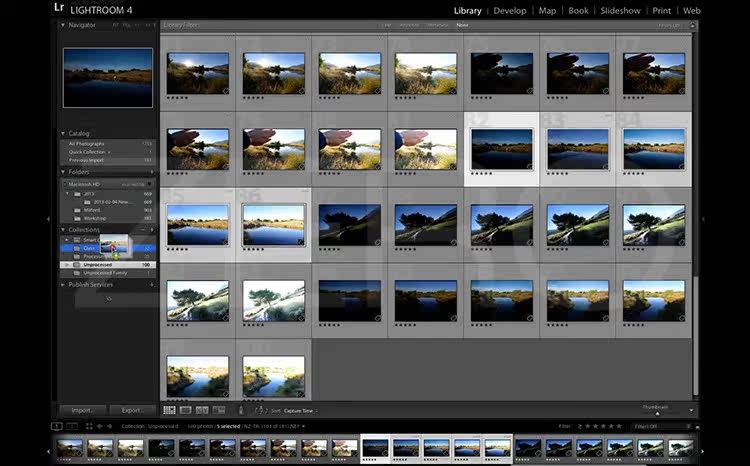The height and width of the screenshot is (466, 750).
Task: Click filmstrip grid shortcut icon
Action: click(89, 426)
